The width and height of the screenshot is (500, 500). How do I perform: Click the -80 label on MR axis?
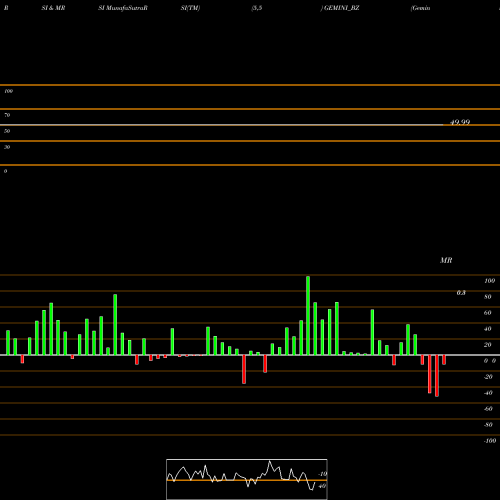click(x=488, y=425)
